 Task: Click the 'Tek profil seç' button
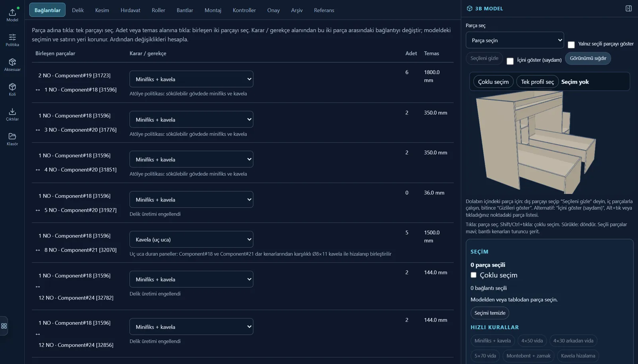point(537,82)
